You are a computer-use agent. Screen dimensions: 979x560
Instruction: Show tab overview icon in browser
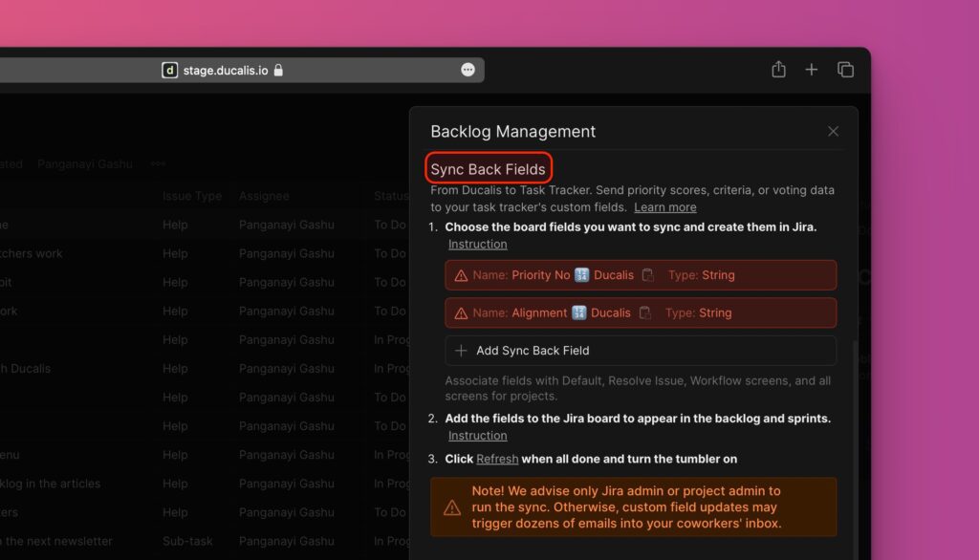click(845, 70)
